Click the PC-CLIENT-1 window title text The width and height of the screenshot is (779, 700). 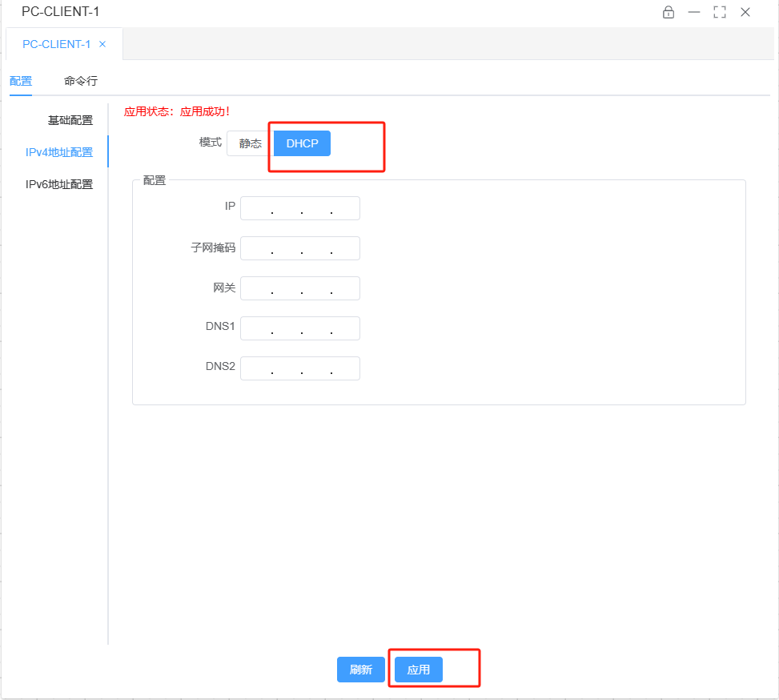click(x=60, y=11)
